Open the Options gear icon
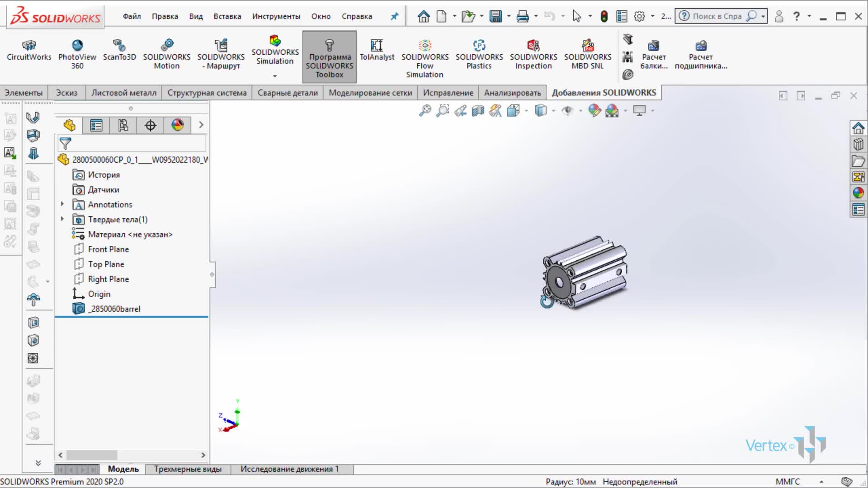This screenshot has height=488, width=868. 639,16
